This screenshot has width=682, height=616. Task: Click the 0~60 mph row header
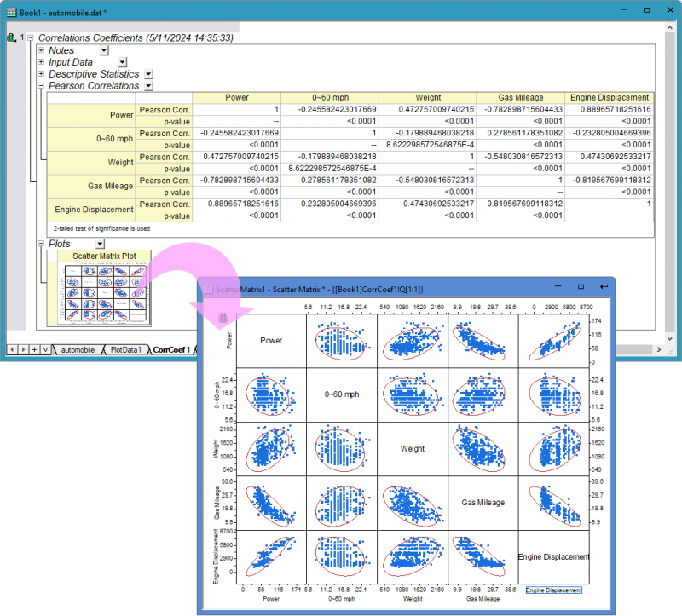(91, 139)
